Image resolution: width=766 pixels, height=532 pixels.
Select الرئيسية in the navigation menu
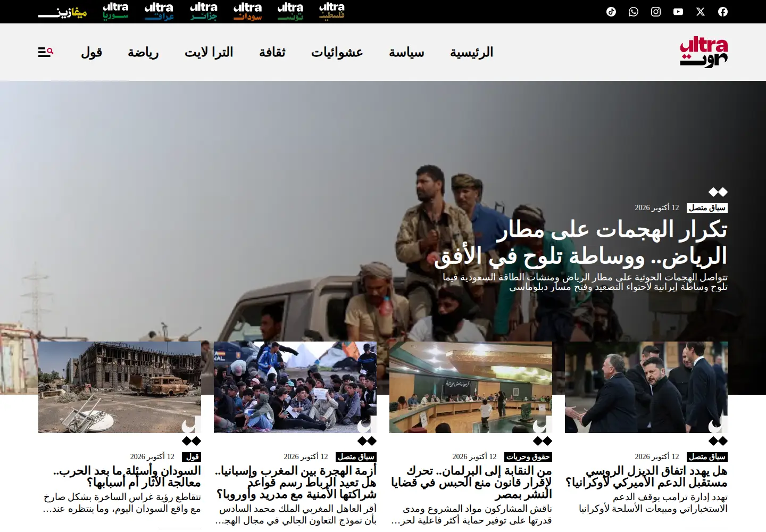[471, 52]
